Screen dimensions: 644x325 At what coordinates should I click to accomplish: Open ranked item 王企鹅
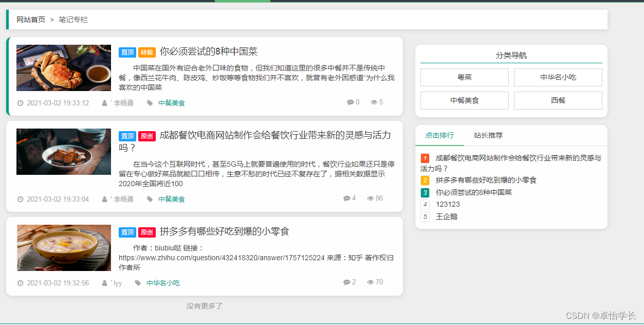point(447,217)
